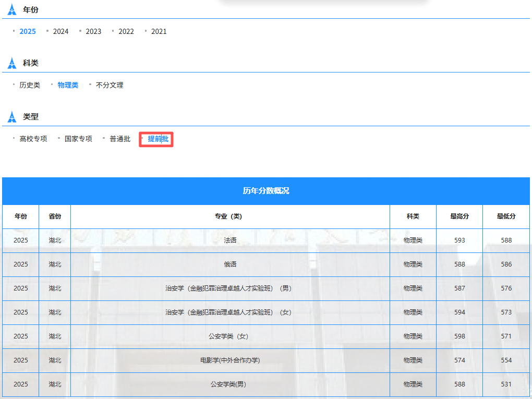The width and height of the screenshot is (532, 399).
Task: Click the tower icon beside 年份
Action: point(12,9)
